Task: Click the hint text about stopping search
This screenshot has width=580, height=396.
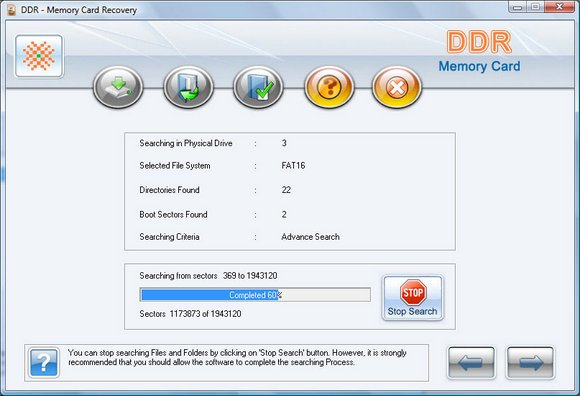Action: click(237, 358)
